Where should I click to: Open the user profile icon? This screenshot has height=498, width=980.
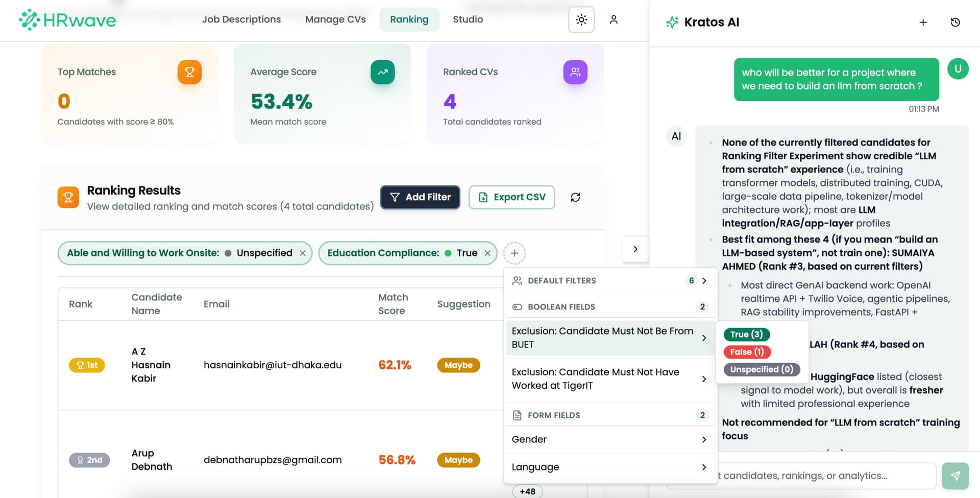tap(614, 19)
